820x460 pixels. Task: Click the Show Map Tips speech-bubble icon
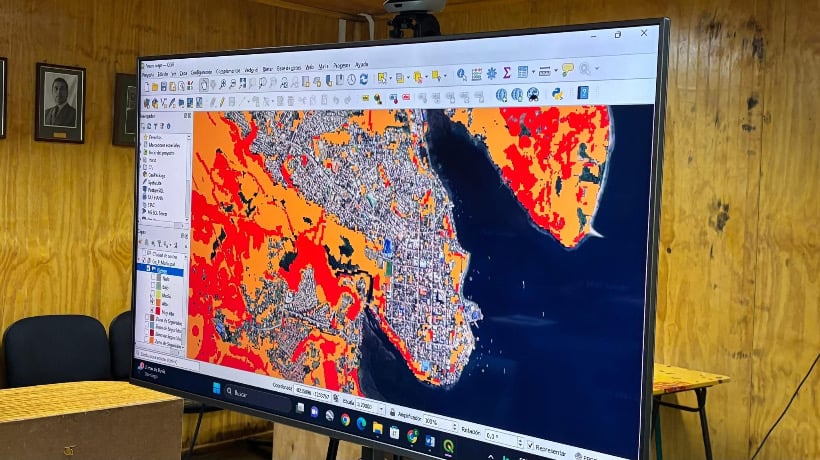tap(567, 70)
